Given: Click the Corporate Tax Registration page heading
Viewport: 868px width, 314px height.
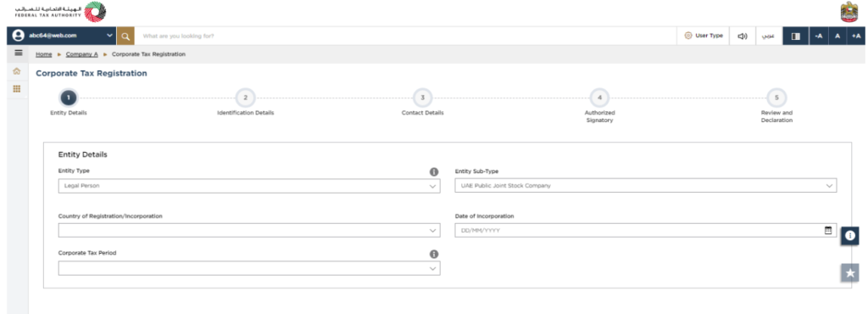Looking at the screenshot, I should (92, 73).
